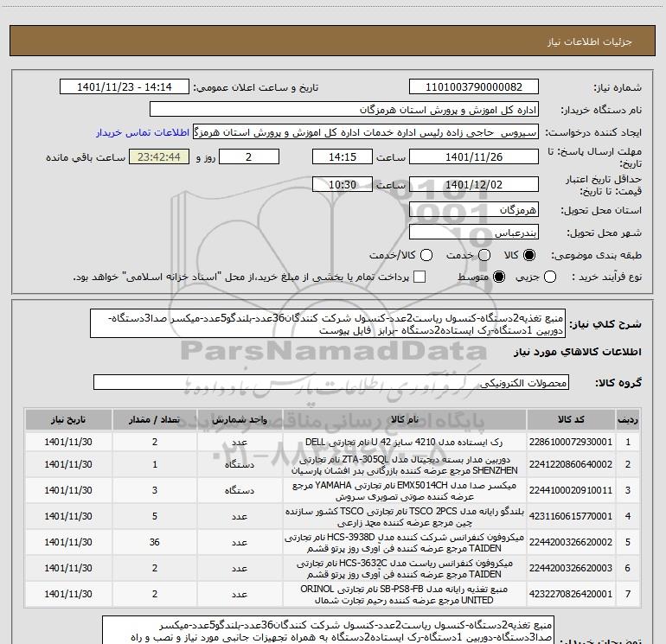Click product code 4231160615770001
Viewport: 666px width, 644px height.
[571, 516]
